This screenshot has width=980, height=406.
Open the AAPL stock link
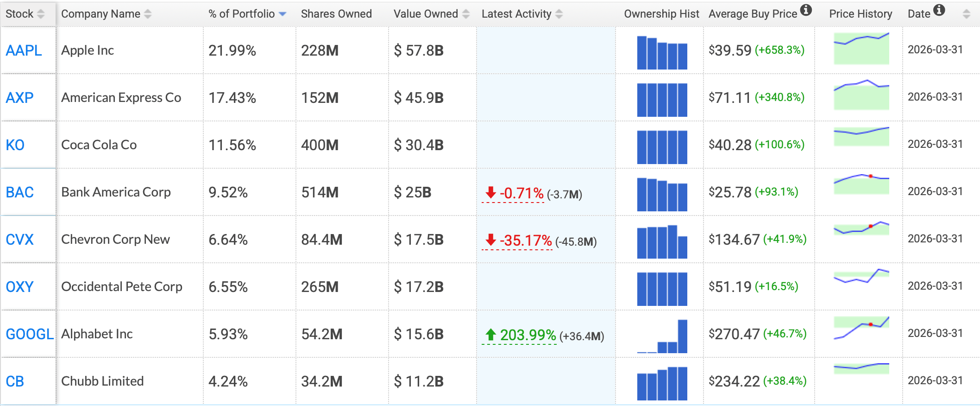pyautogui.click(x=24, y=50)
